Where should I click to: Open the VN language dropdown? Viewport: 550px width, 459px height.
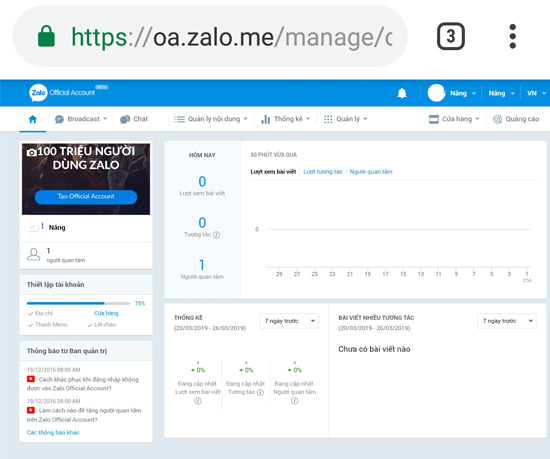tap(537, 93)
